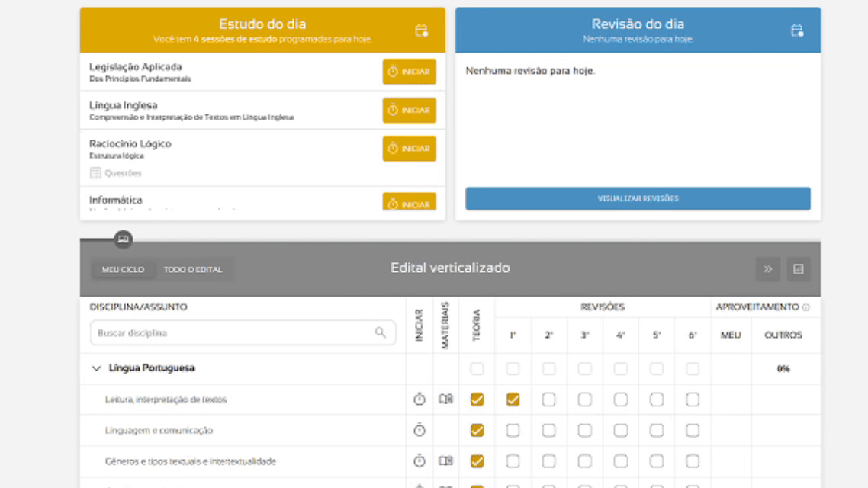Open calendar icon in Revisão do dia header
Screen dimensions: 868x488
(796, 30)
